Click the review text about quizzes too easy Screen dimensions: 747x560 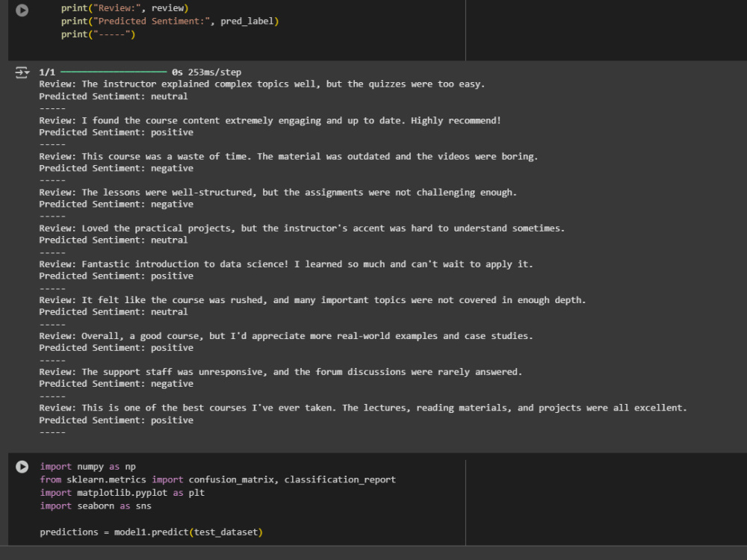tap(262, 84)
